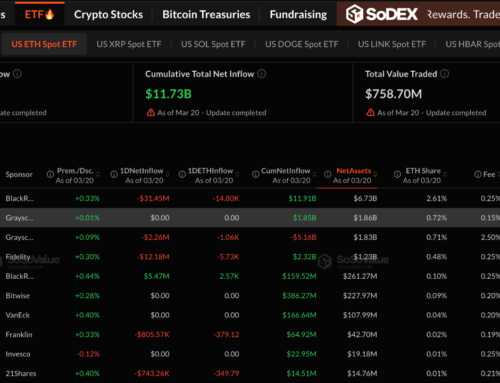
Task: Click the $5.47M net inflow cell
Action: click(x=157, y=276)
